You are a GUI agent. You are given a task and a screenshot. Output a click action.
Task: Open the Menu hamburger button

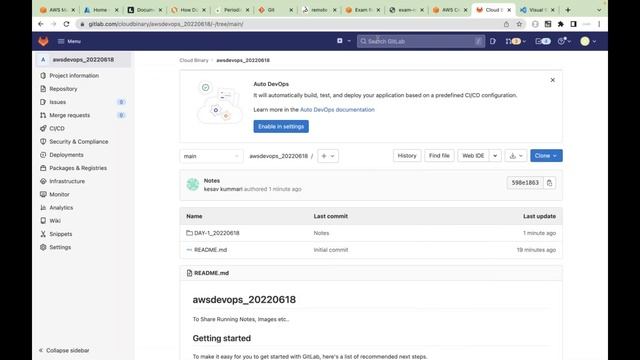(69, 41)
